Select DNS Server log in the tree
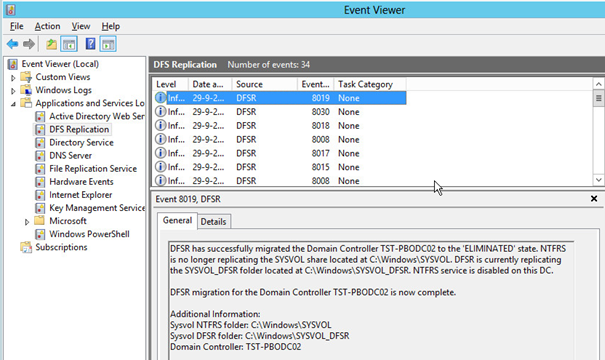This screenshot has width=605, height=360. click(70, 155)
